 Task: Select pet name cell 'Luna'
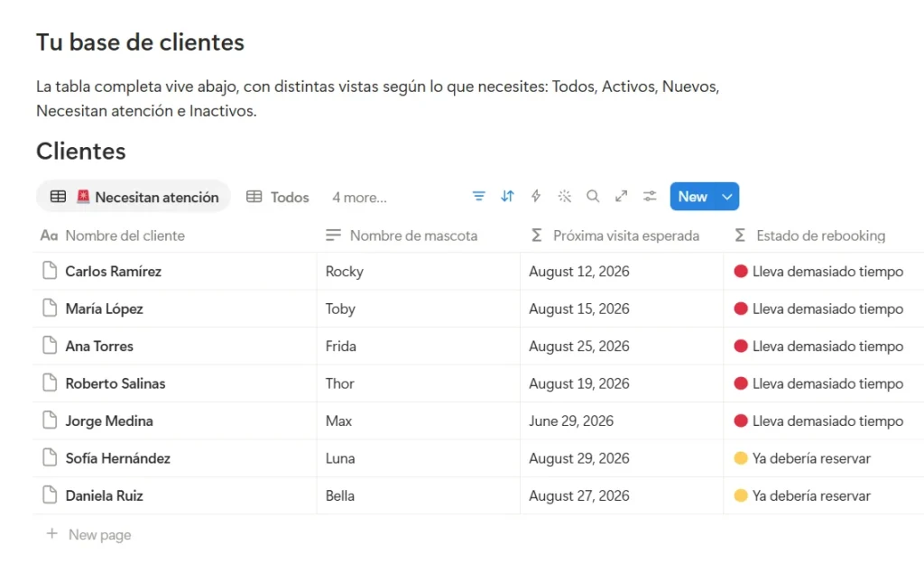pos(419,458)
